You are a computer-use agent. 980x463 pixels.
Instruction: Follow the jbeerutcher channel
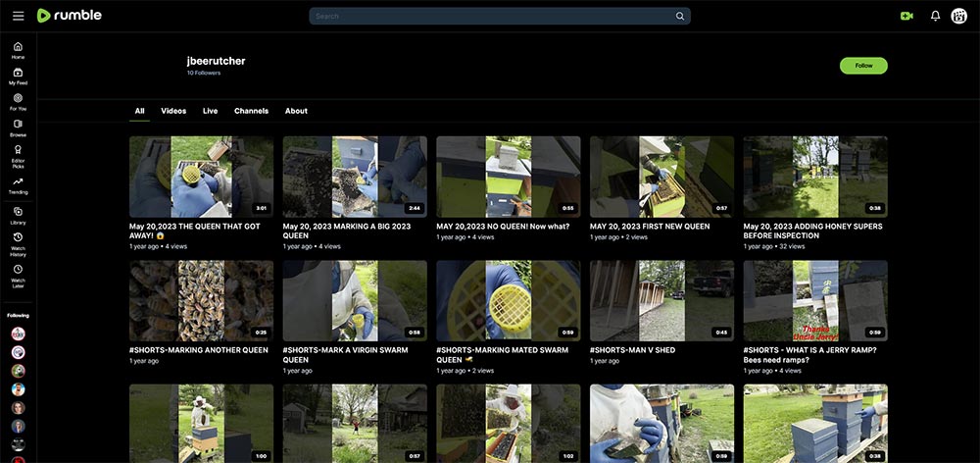[x=863, y=66]
